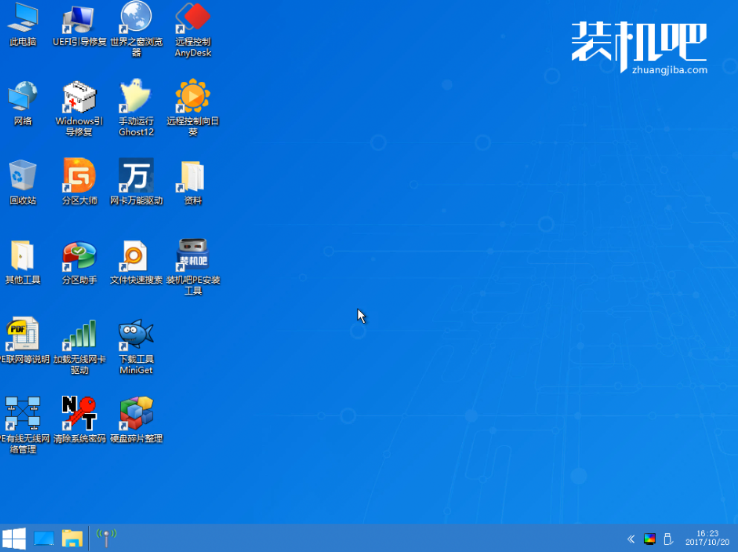Open the 回收站 recycle bin
Image resolution: width=742 pixels, height=554 pixels.
point(22,176)
